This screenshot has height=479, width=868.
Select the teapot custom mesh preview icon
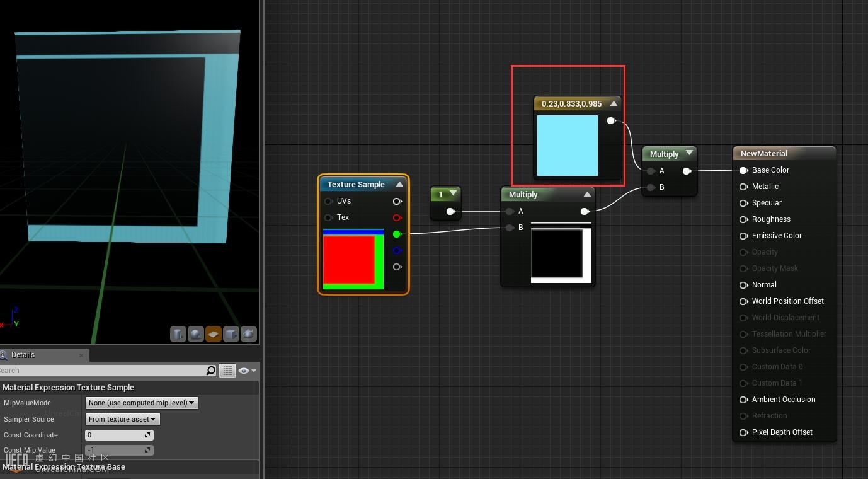tap(249, 334)
